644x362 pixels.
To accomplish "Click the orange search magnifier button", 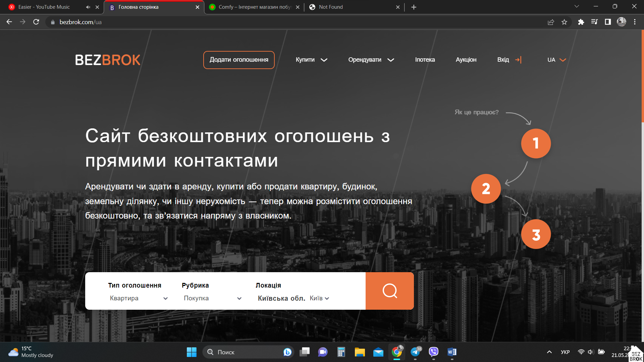I will [390, 291].
